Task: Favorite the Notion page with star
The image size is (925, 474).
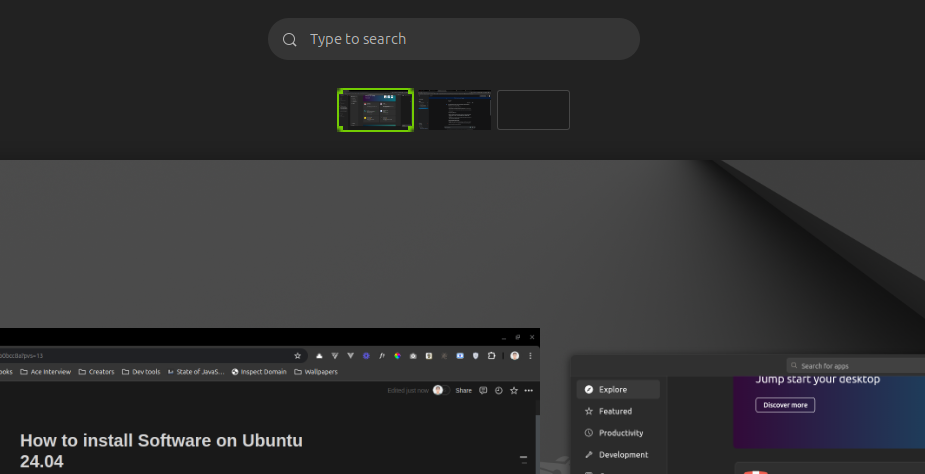Action: 514,390
